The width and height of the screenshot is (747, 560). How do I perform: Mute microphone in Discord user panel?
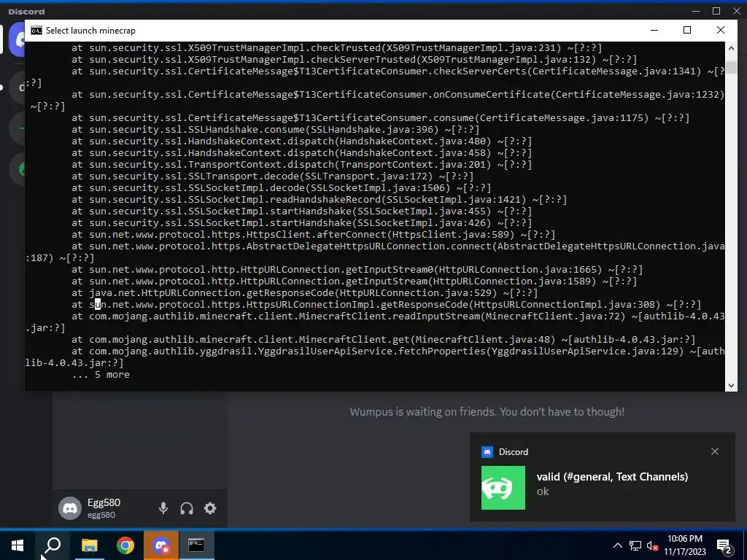(163, 508)
